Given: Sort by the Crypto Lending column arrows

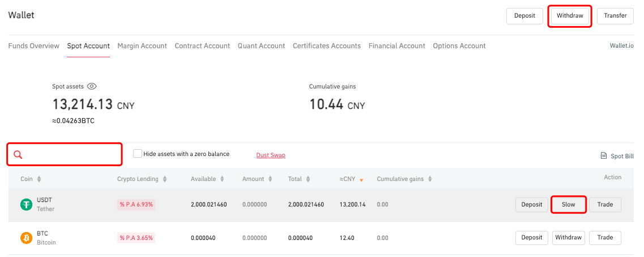Looking at the screenshot, I should 165,179.
